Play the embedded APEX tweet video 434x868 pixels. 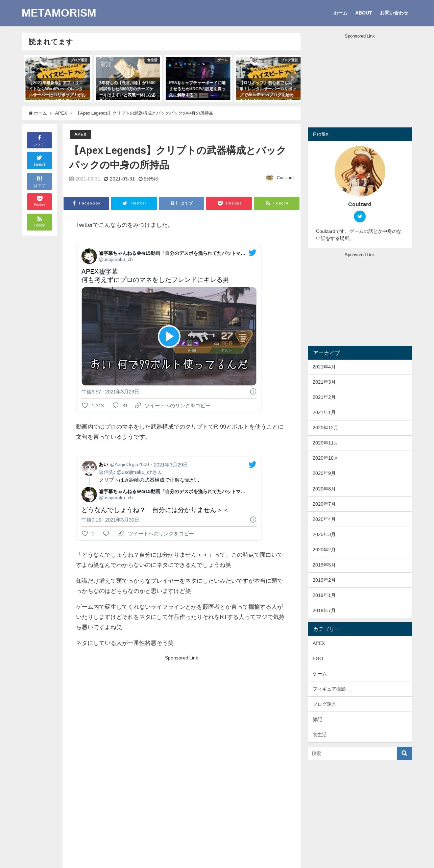click(x=169, y=336)
